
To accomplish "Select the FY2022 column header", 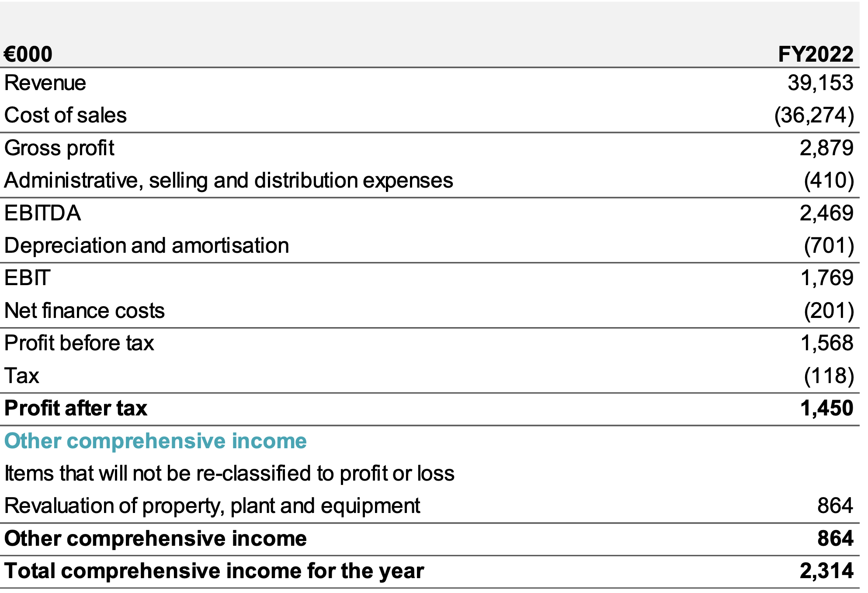I will coord(815,55).
